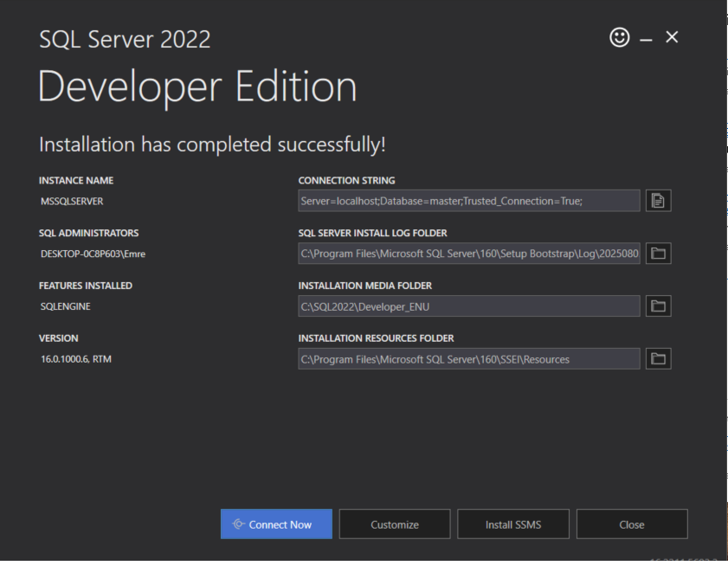Select the DESKTOP-0C8P603\Emre administrator text

coord(93,254)
